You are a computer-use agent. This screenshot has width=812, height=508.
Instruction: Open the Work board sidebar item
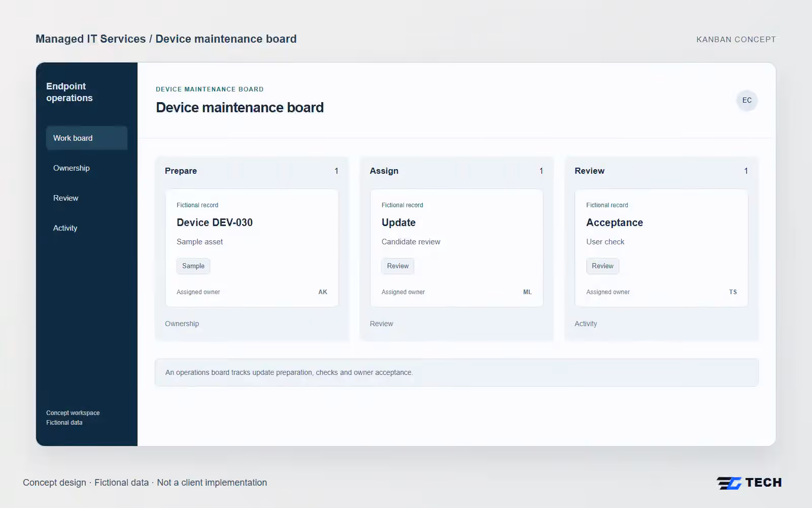[86, 138]
